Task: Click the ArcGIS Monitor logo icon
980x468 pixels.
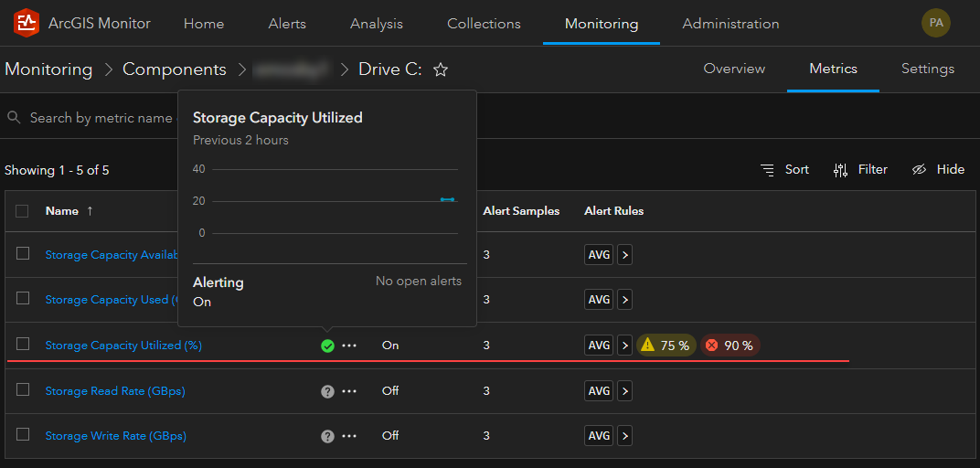Action: tap(27, 23)
